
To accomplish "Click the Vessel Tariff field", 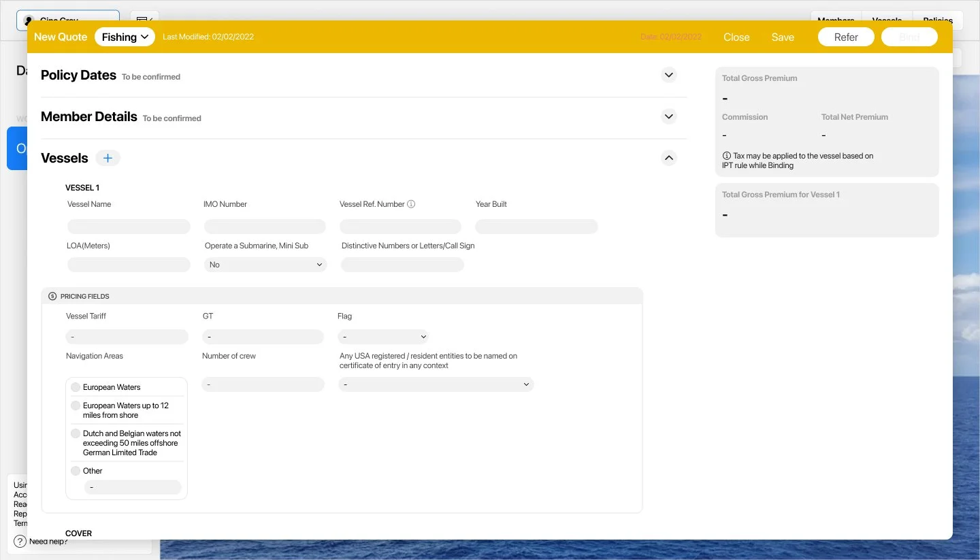I will (127, 336).
